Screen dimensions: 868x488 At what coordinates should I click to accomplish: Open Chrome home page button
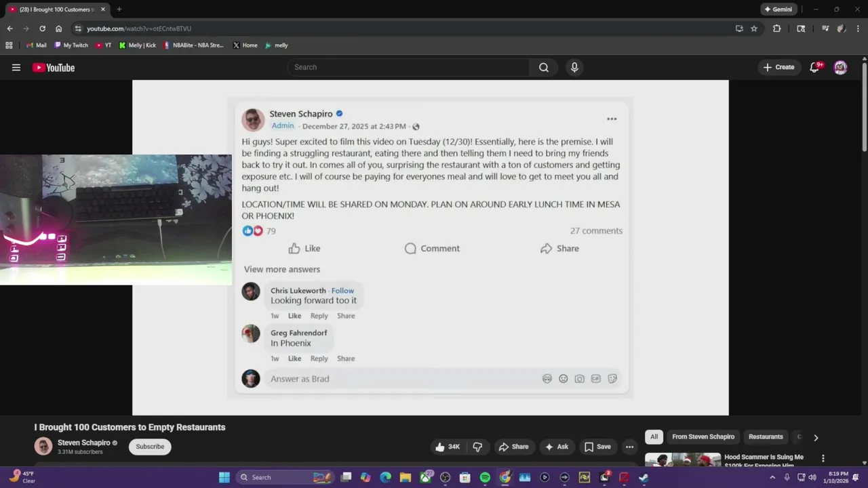pos(58,28)
